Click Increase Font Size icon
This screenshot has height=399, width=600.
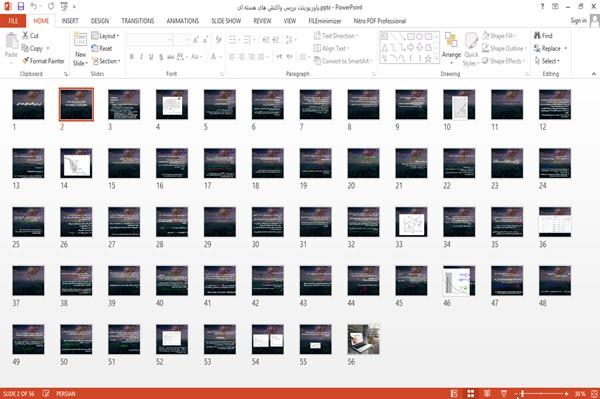196,39
